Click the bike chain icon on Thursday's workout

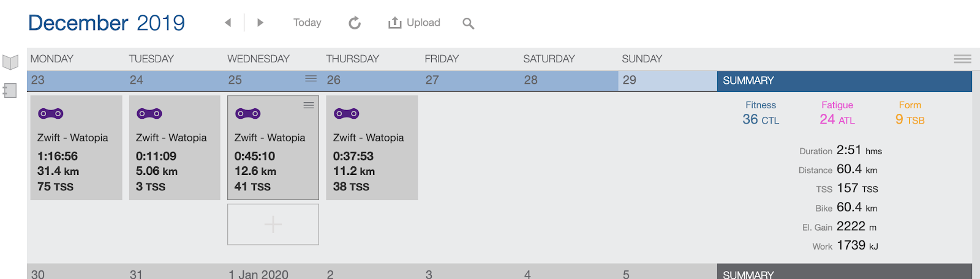pos(347,114)
